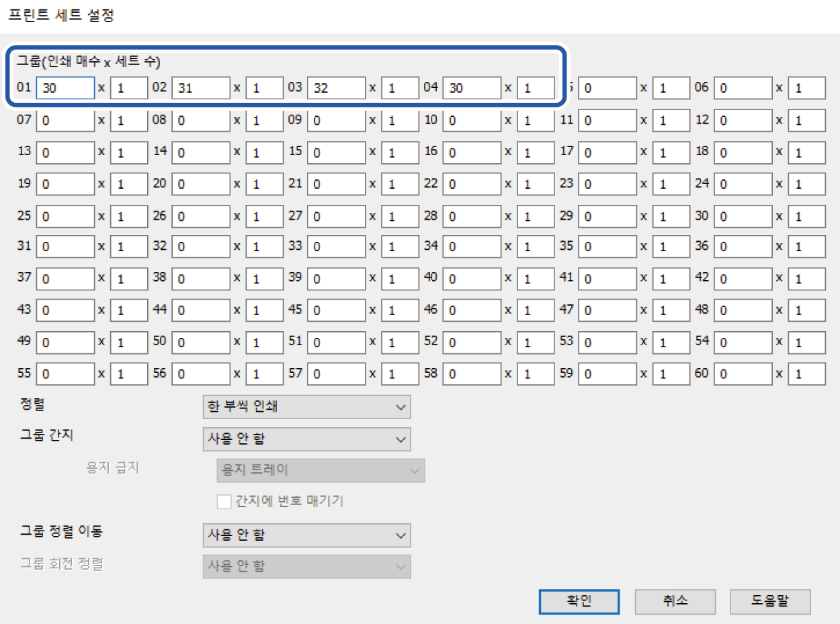Click group 07 print count field
The image size is (840, 624).
click(x=65, y=121)
